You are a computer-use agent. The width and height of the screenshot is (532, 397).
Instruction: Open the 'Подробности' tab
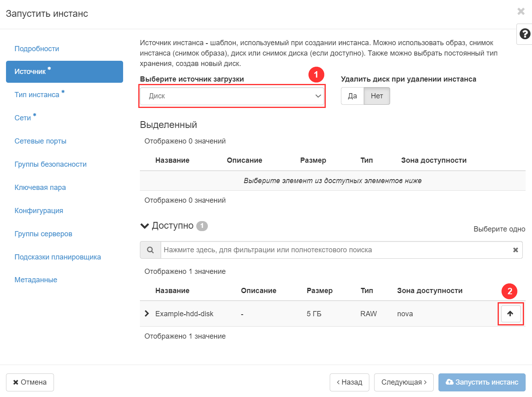(x=37, y=49)
